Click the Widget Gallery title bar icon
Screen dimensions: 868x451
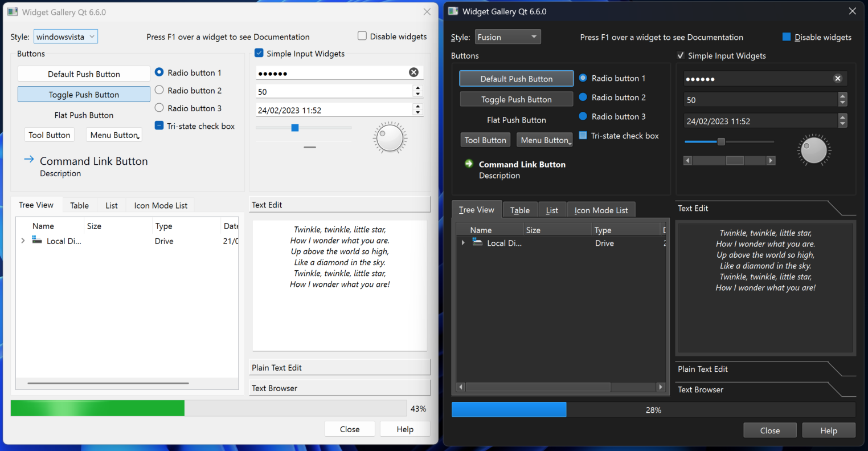point(13,11)
